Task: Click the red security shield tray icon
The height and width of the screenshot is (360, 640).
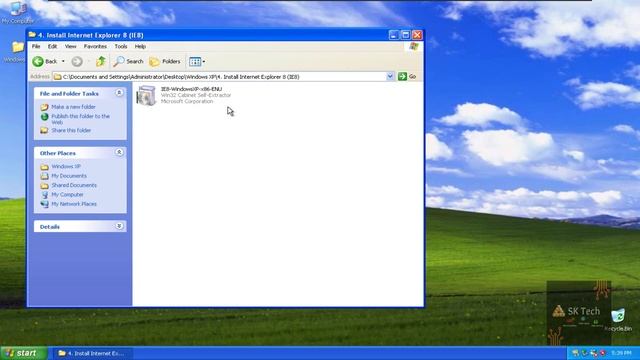Action: pos(603,353)
